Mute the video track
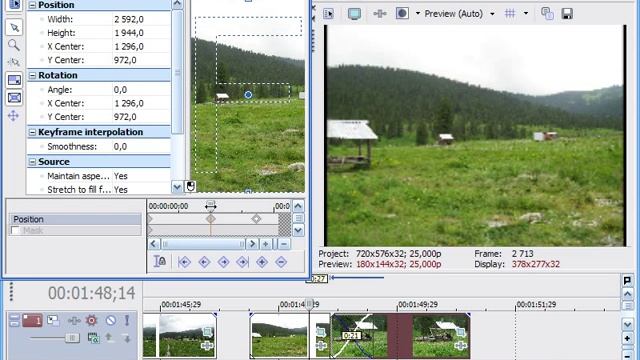The width and height of the screenshot is (640, 360). [x=111, y=320]
